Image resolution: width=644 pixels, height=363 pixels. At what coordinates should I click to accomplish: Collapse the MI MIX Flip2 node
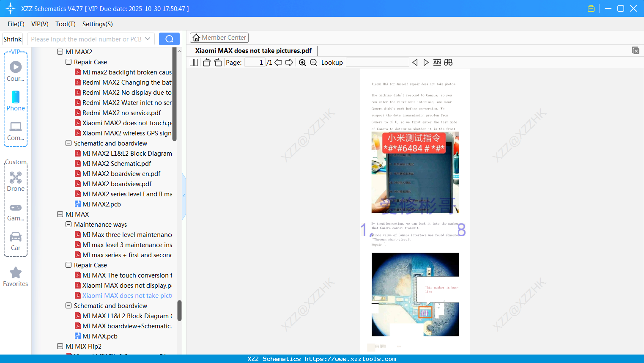pyautogui.click(x=60, y=346)
